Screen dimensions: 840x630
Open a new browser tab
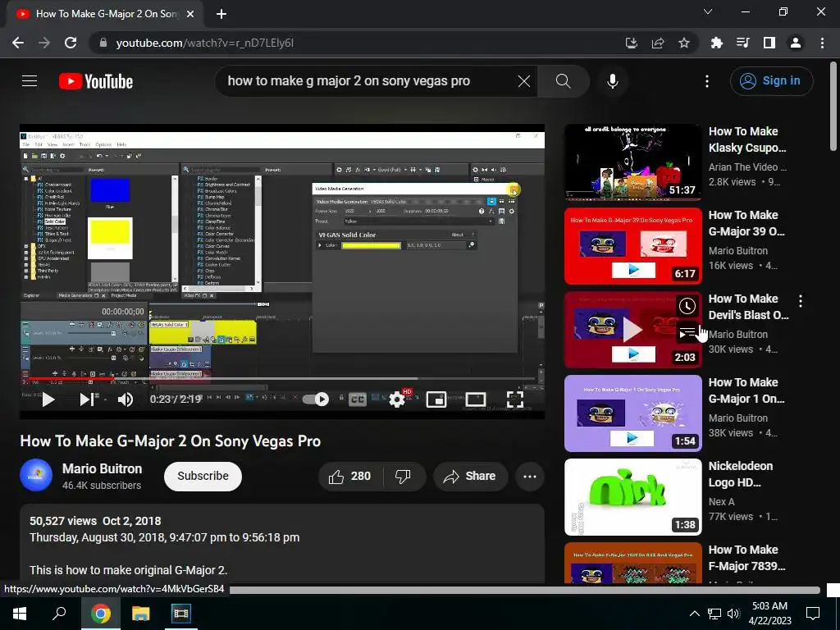pos(221,14)
